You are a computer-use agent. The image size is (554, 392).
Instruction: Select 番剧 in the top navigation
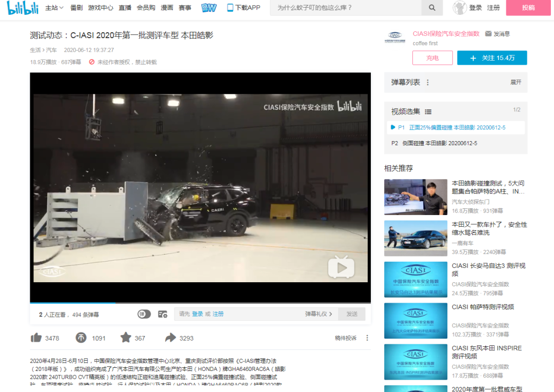(76, 8)
